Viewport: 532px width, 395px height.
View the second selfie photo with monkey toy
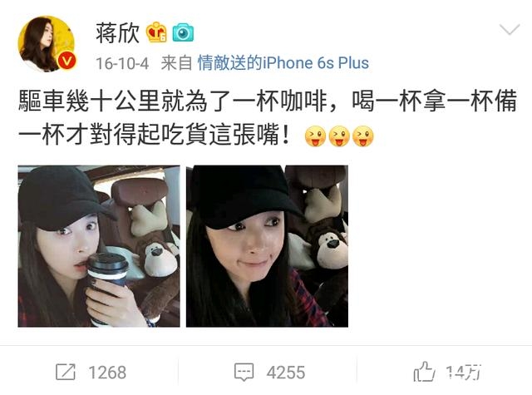267,246
